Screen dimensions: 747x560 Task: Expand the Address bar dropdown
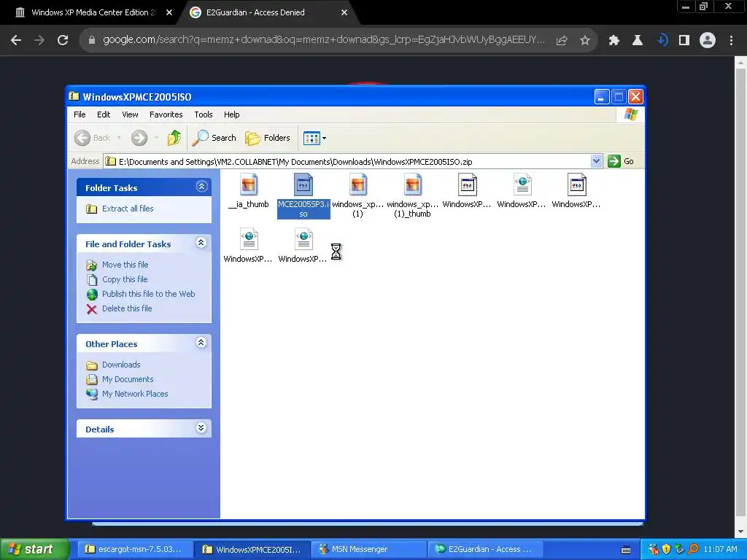coord(596,161)
